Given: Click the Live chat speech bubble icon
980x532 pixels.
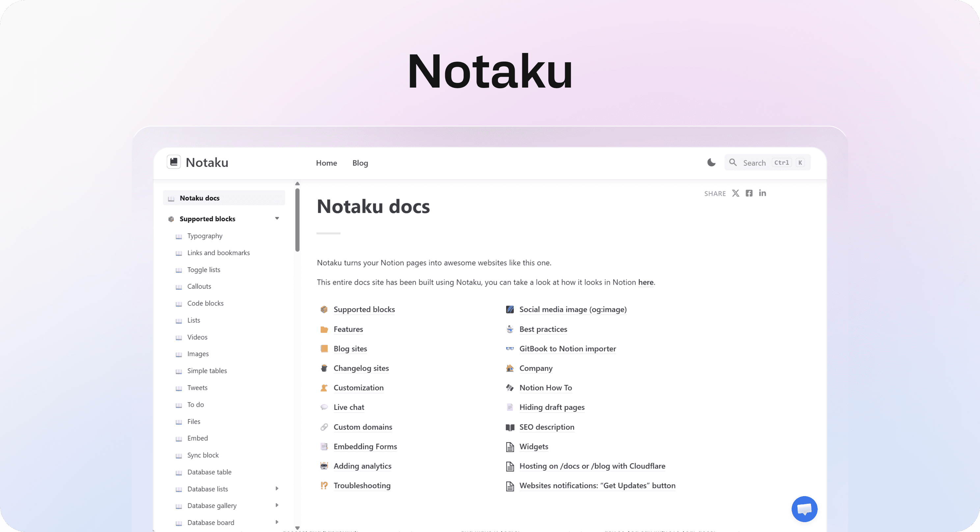Looking at the screenshot, I should tap(324, 407).
